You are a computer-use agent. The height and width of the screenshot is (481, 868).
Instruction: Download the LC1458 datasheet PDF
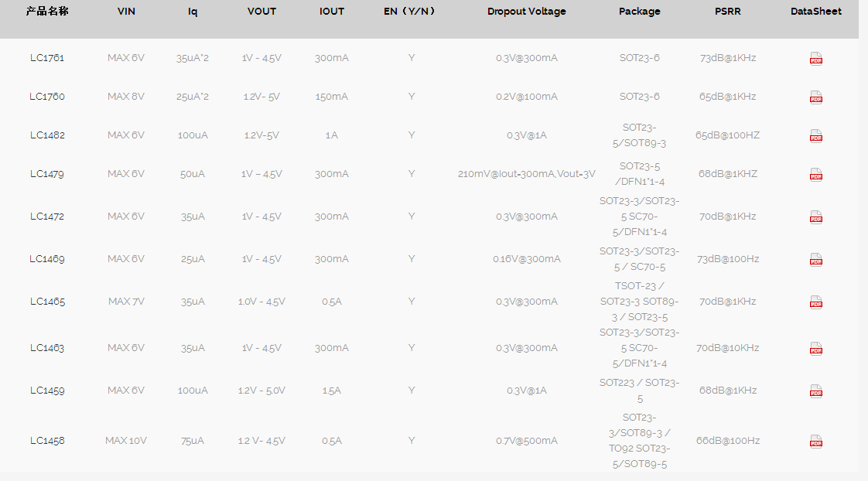816,442
